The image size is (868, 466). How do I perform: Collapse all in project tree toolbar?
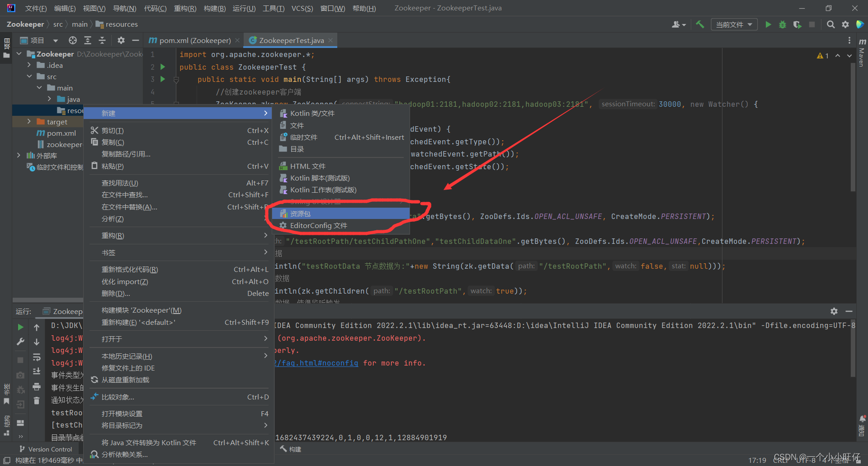(x=102, y=40)
